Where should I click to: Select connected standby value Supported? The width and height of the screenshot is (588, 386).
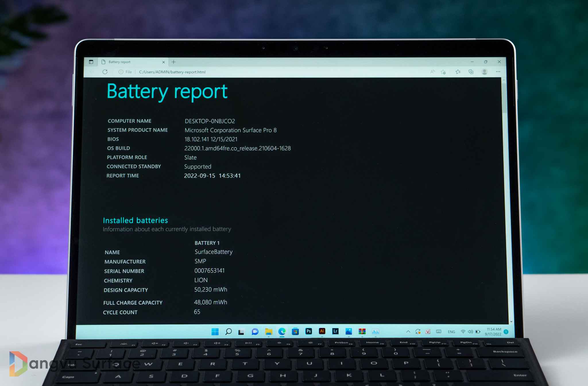click(x=198, y=167)
